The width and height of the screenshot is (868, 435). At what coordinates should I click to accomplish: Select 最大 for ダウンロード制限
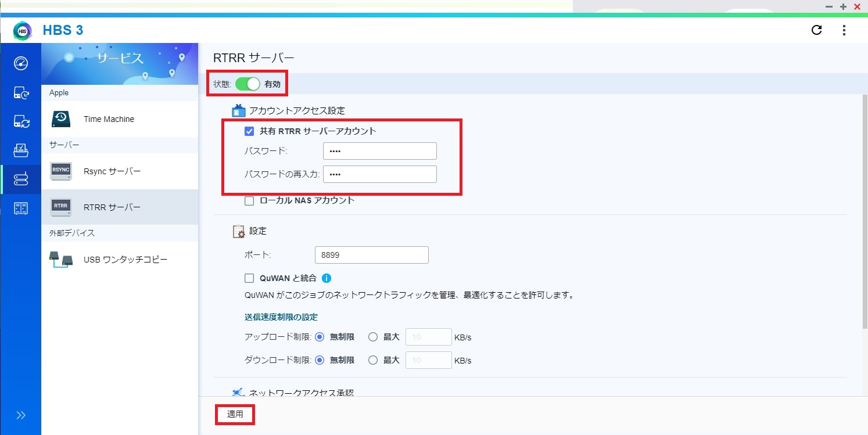pos(373,360)
